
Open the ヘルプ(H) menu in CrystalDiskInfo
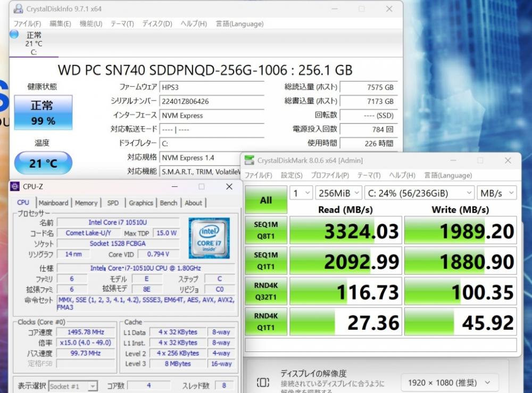(194, 24)
